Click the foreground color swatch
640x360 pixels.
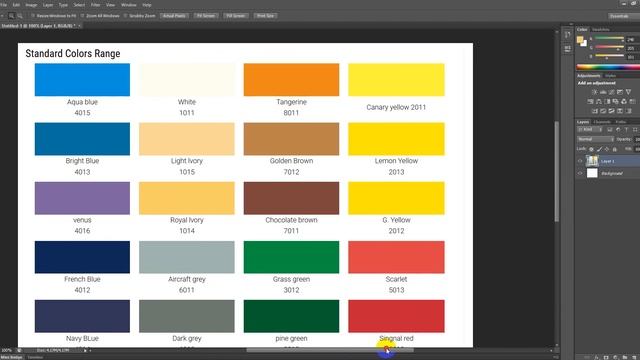point(580,40)
